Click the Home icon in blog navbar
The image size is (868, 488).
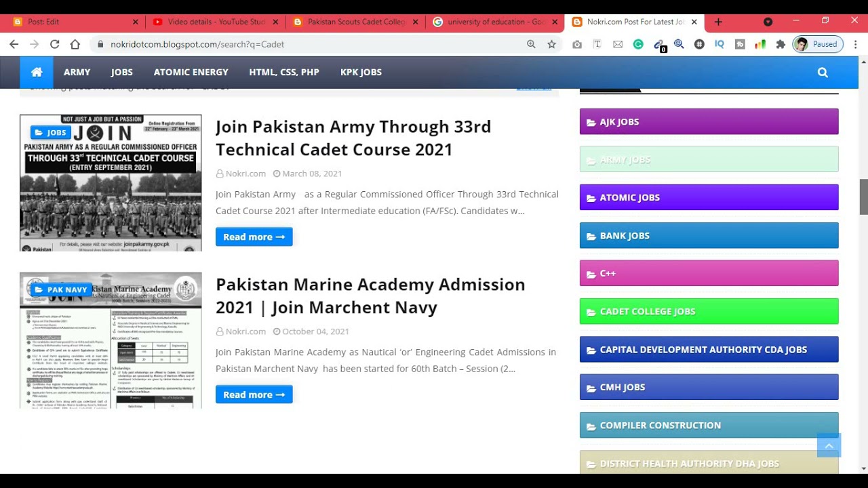(37, 72)
